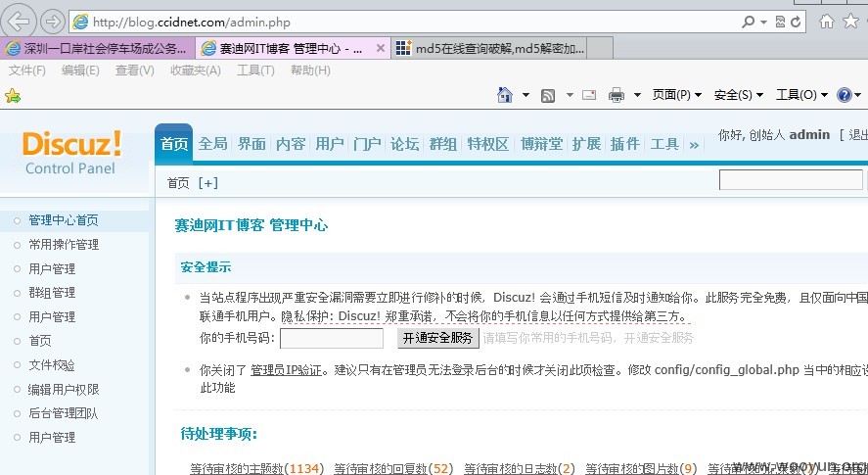Screen dimensions: 868x475
Task: Click the top-right browser home icon
Action: (827, 22)
